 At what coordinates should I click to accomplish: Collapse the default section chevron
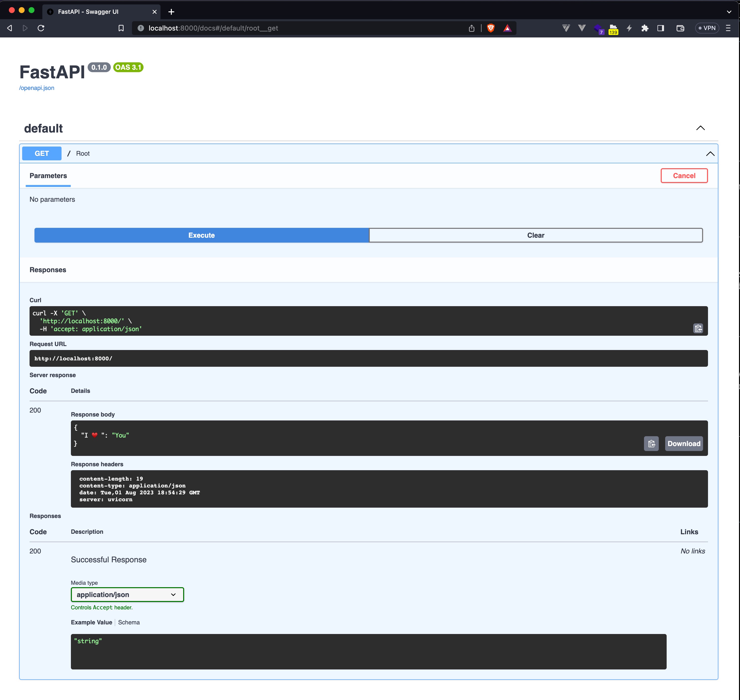[x=700, y=128]
